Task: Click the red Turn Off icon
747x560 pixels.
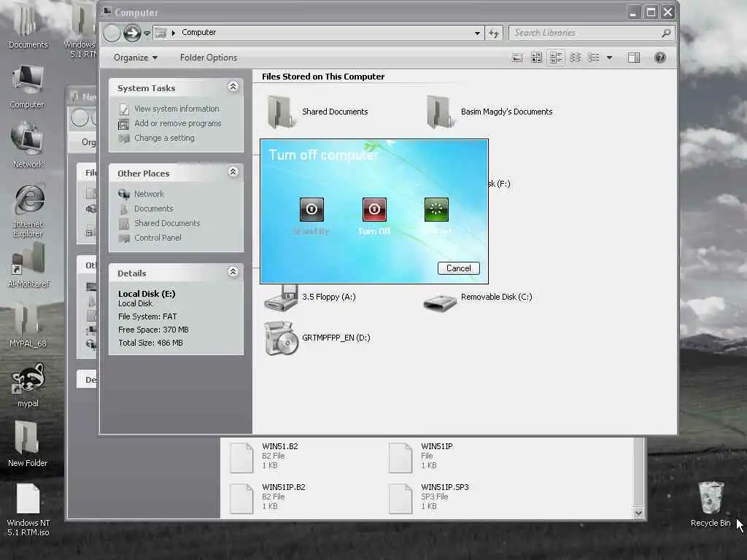Action: click(x=374, y=209)
